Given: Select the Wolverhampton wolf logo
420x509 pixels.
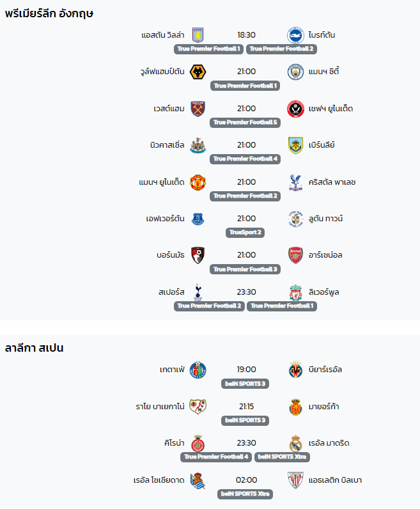Looking at the screenshot, I should [x=198, y=72].
